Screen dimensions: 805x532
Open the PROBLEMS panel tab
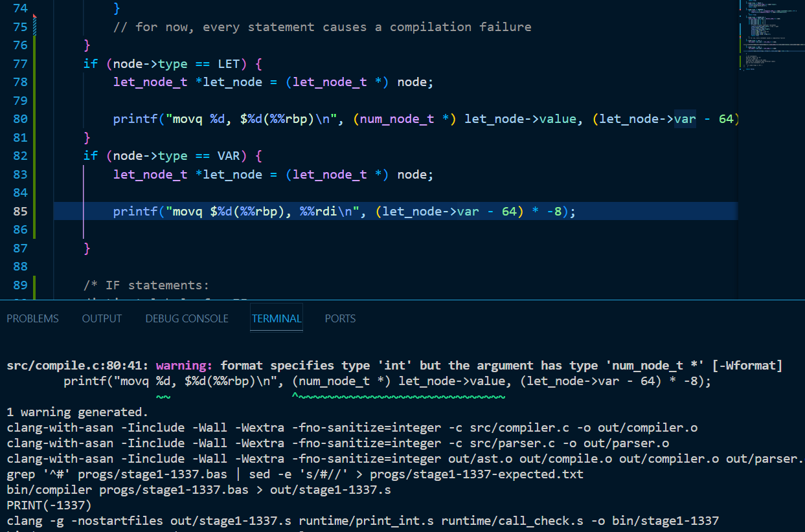[x=32, y=318]
